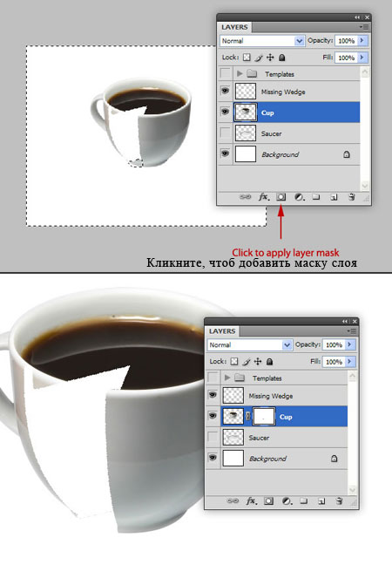Open Opacity slider arrow in lower panel
Image resolution: width=392 pixels, height=565 pixels.
(x=350, y=344)
